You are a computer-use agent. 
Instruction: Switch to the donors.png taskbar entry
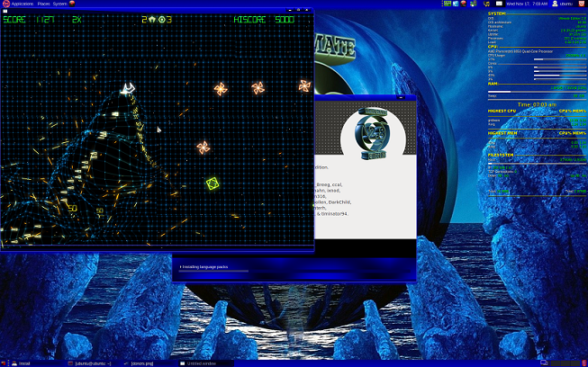coord(139,363)
